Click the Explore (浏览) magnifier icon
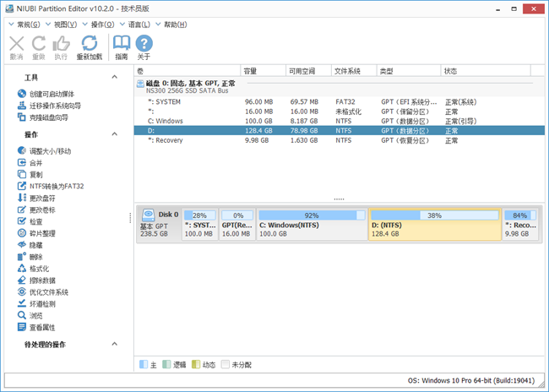The width and height of the screenshot is (549, 392). coord(22,315)
